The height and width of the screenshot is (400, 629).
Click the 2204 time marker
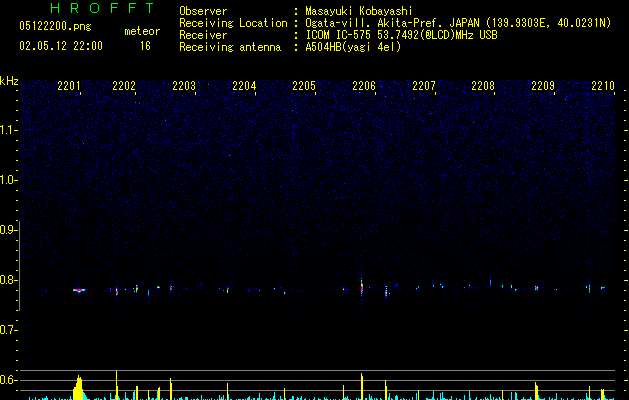coord(244,86)
